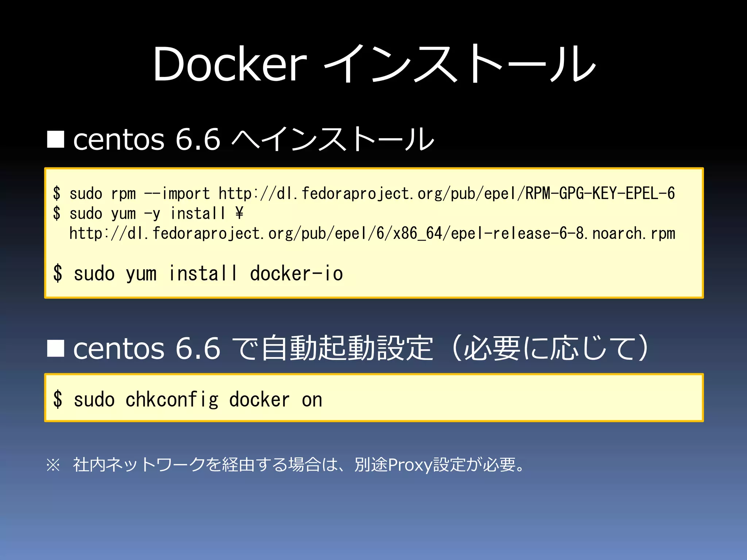This screenshot has width=747, height=560.
Task: Click the heading centos 6.6 へインストール
Action: [253, 139]
